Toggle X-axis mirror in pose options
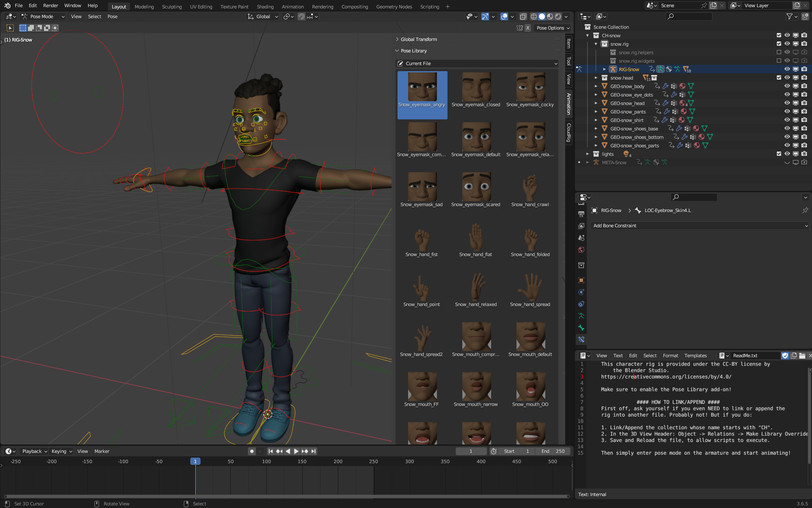Screen dimensions: 812x508 click(528, 28)
